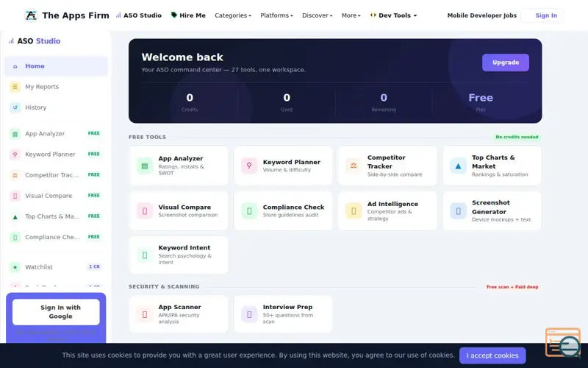Click the Welcome back heading
Screen dimensions: 588x368
tap(182, 57)
